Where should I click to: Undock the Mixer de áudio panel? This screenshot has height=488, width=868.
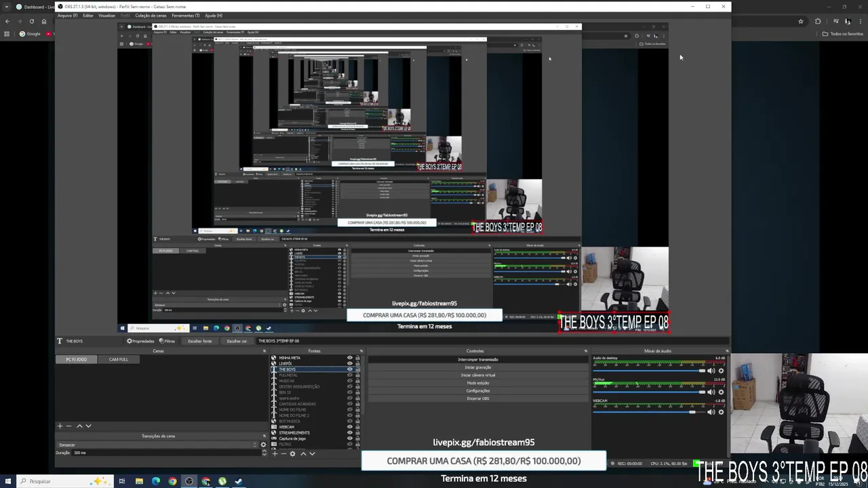726,351
